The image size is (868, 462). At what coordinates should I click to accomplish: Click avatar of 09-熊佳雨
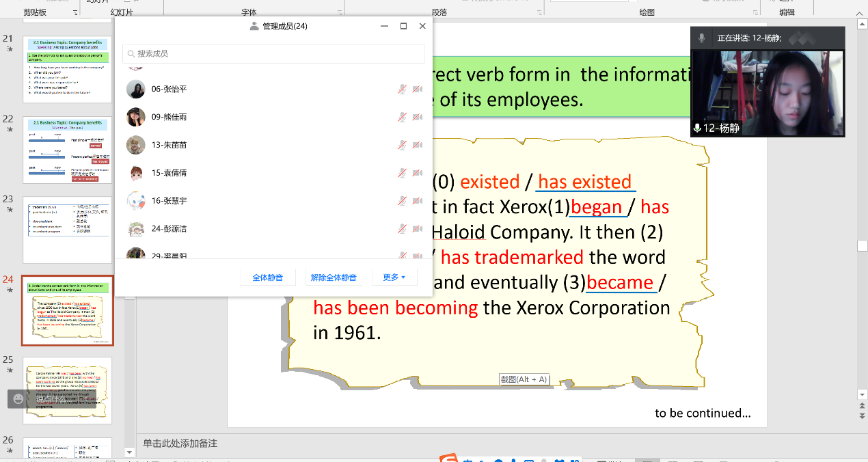point(136,117)
